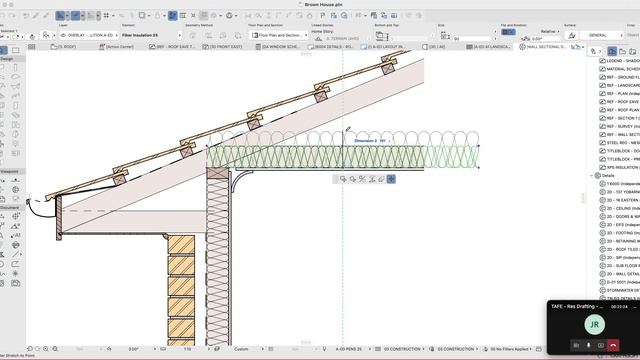
Task: Open the 03 CONSTRUCTION layer combination dropdown
Action: 402,349
